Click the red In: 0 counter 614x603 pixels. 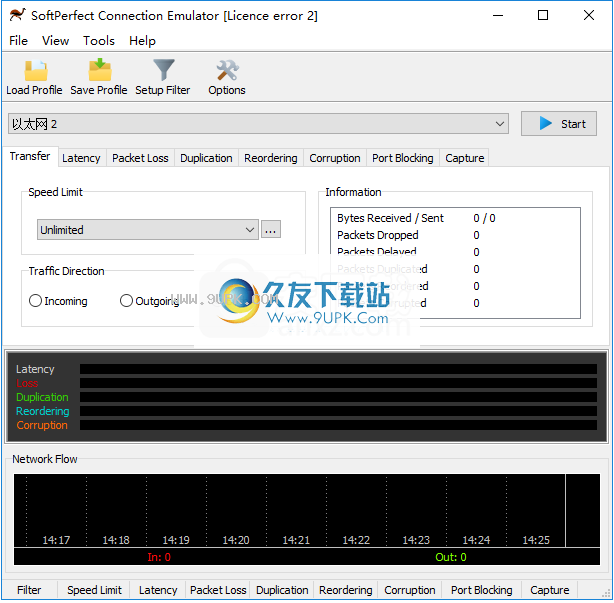tap(159, 557)
